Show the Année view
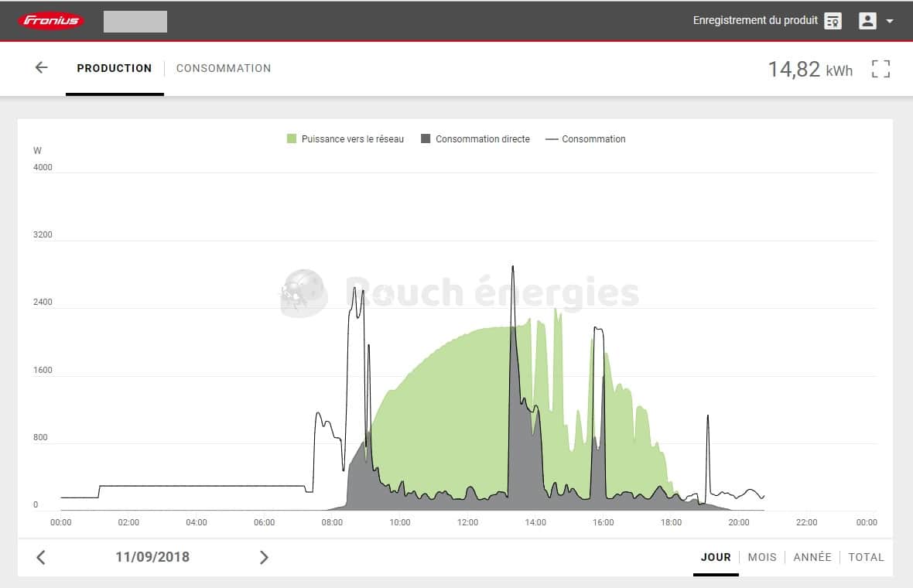The height and width of the screenshot is (588, 913). (x=812, y=557)
